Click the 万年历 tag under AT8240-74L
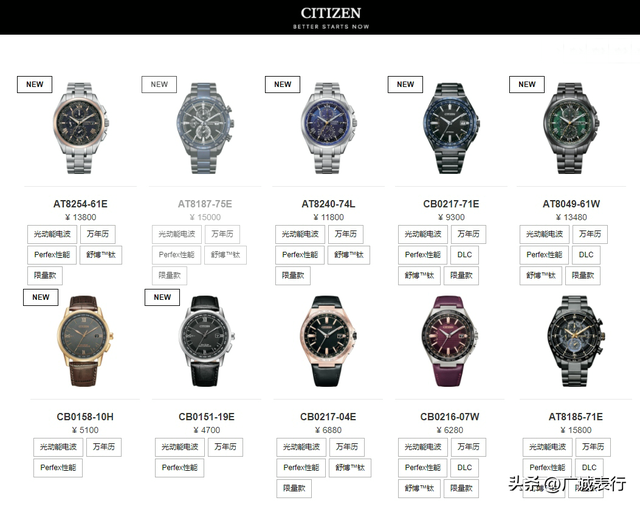The width and height of the screenshot is (640, 506). pos(346,234)
